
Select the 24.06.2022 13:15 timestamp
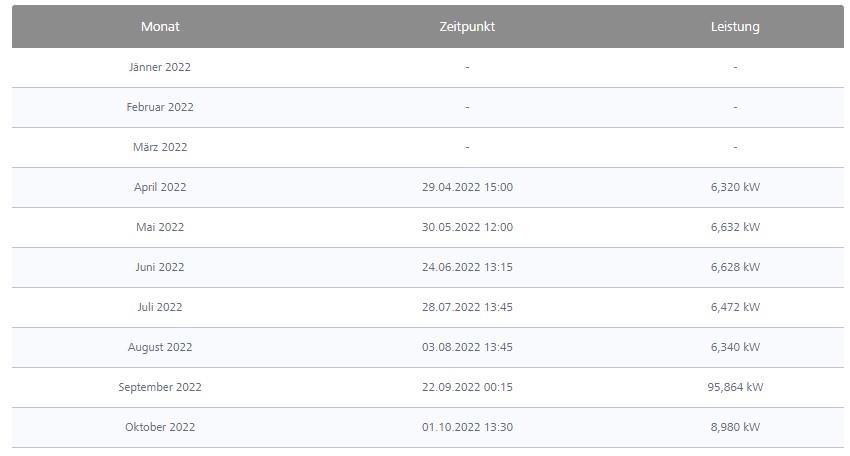[x=467, y=267]
